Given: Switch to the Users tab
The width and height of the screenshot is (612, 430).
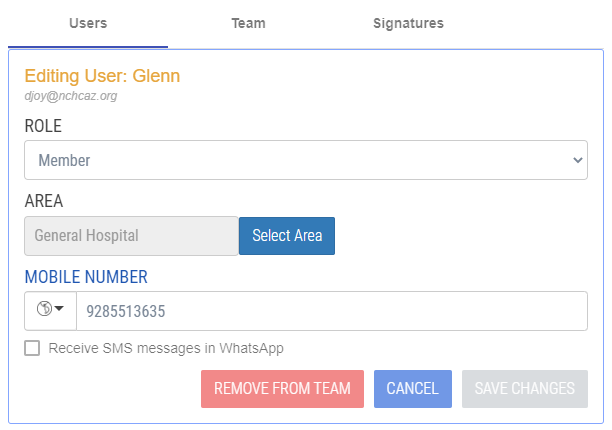Looking at the screenshot, I should tap(88, 23).
